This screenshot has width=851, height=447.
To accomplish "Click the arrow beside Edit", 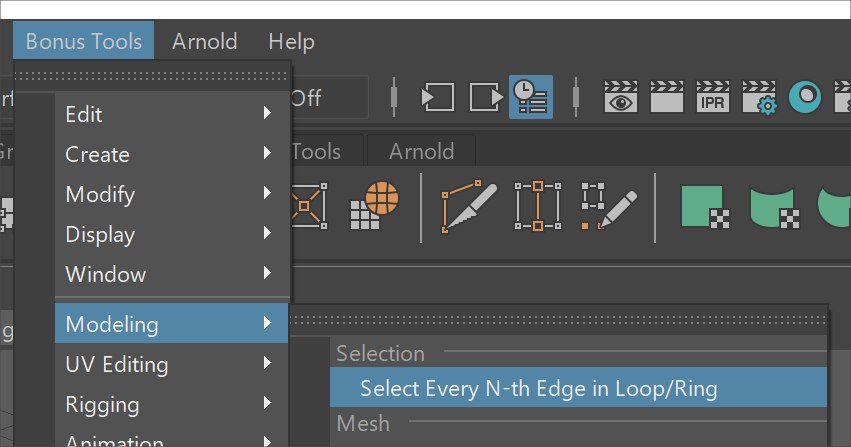I will pos(267,112).
